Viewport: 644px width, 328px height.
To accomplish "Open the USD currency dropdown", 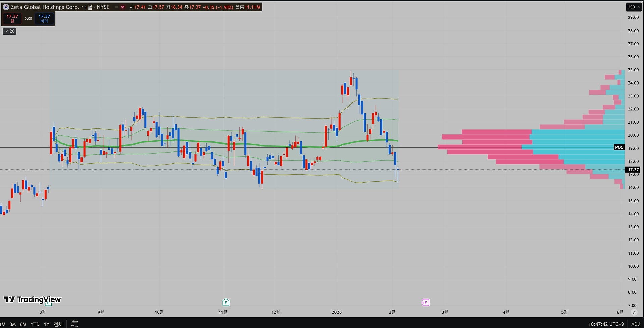I will pos(634,7).
